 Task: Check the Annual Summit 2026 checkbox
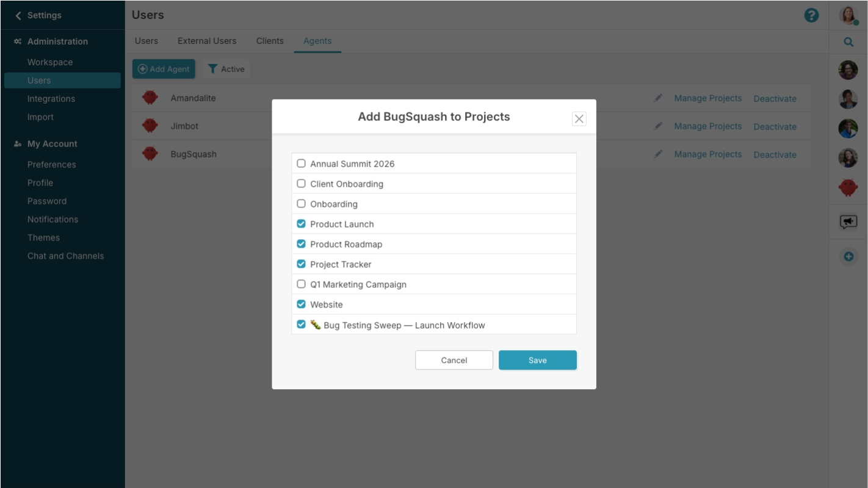pos(301,163)
